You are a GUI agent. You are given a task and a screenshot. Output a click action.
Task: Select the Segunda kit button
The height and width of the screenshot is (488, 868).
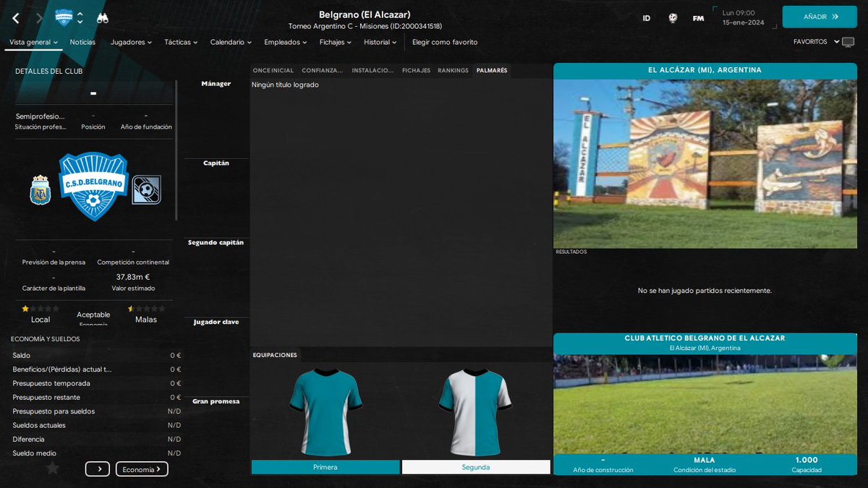(476, 467)
